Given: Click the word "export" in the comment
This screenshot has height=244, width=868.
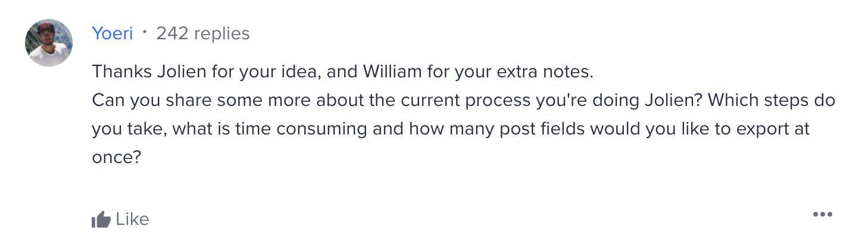Looking at the screenshot, I should coord(757,129).
